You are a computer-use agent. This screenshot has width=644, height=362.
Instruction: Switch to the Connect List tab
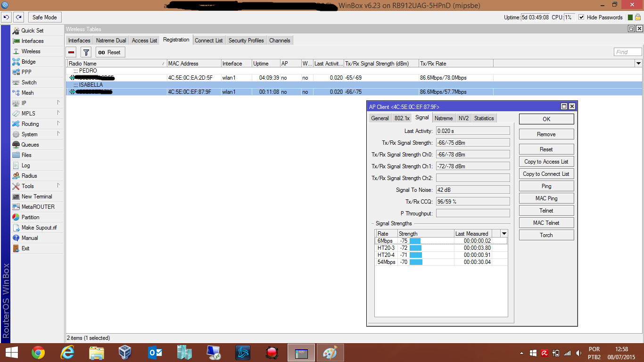209,41
